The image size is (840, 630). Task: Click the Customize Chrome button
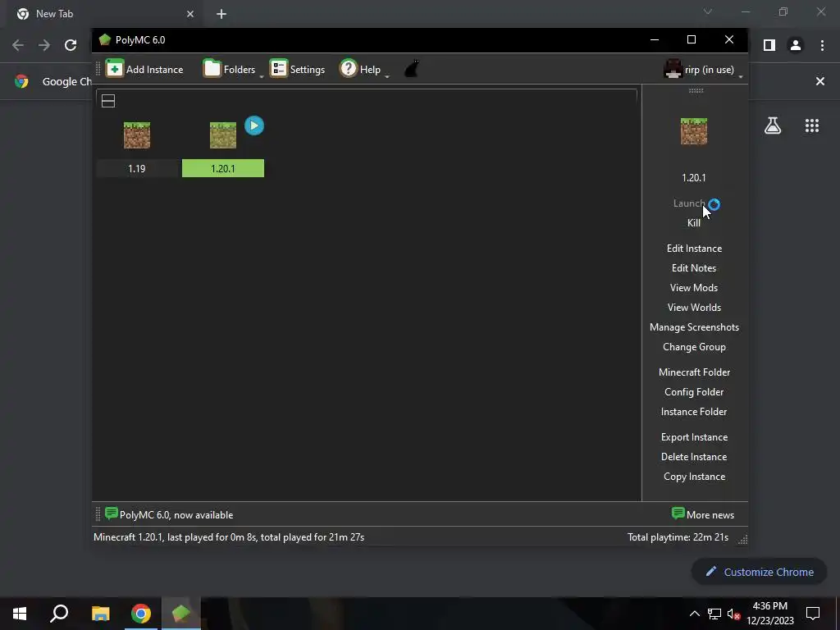pos(760,572)
